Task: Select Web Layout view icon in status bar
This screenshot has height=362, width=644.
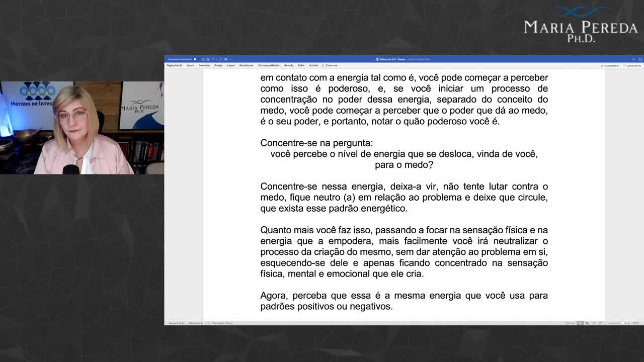Action: pyautogui.click(x=587, y=323)
